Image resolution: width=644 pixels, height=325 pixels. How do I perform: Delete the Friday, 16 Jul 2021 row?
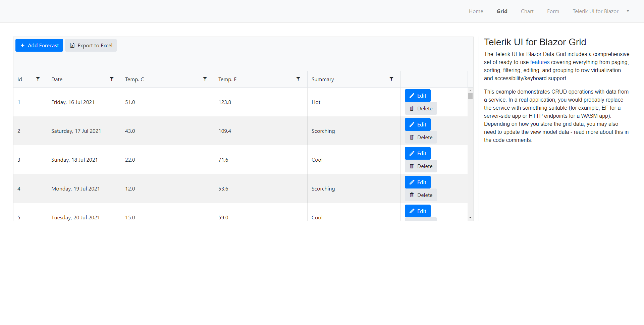click(421, 108)
